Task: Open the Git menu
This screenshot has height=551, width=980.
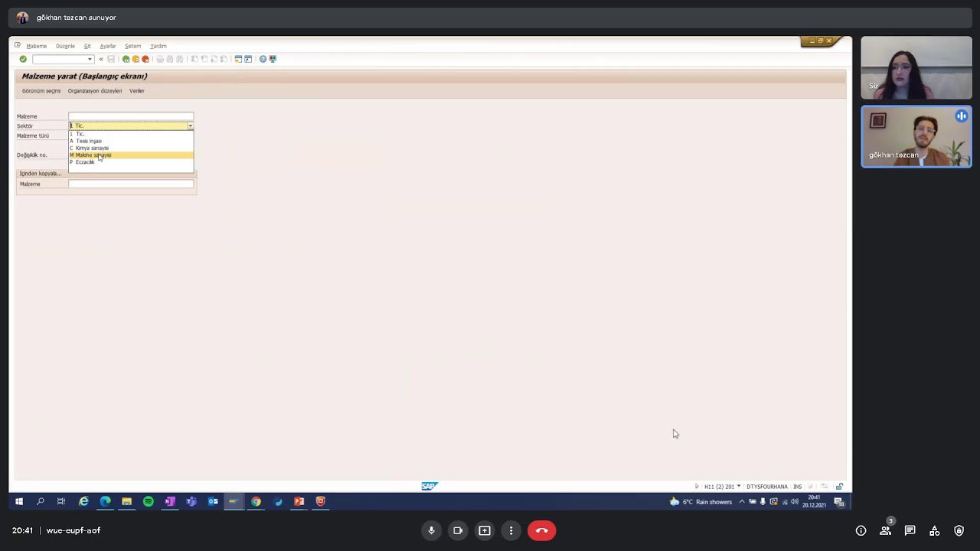Action: (x=87, y=46)
